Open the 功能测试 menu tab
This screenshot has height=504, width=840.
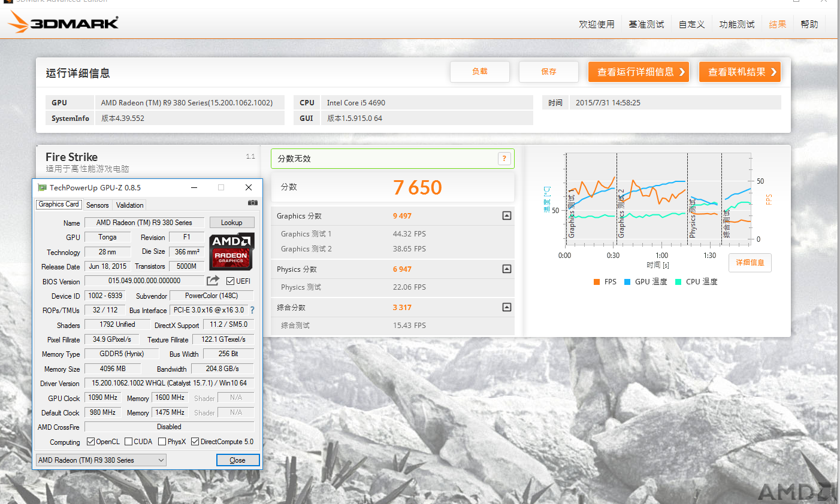[x=737, y=24]
